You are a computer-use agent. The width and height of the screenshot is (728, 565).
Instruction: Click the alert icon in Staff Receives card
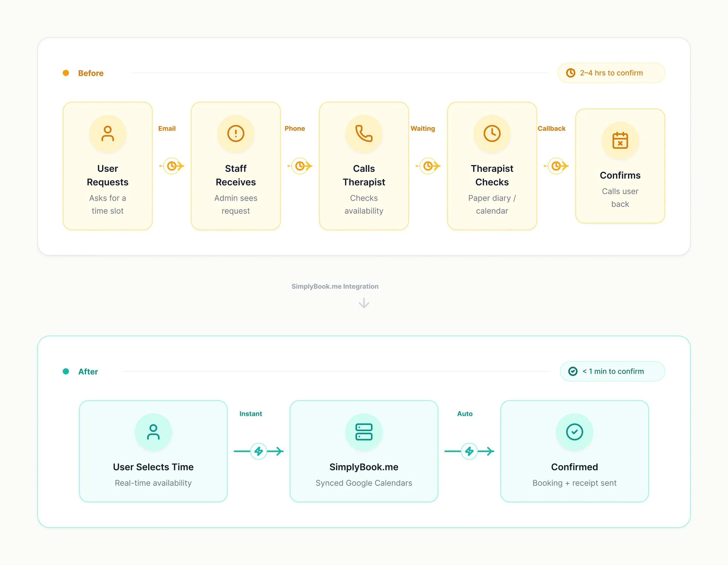tap(236, 134)
